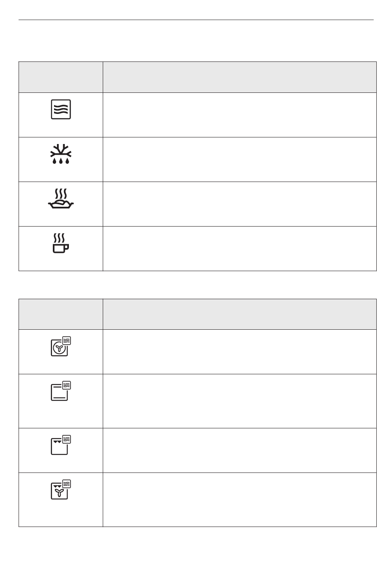Screen dimensions: 392x567
Task: Click the microwave waves icon
Action: click(61, 109)
